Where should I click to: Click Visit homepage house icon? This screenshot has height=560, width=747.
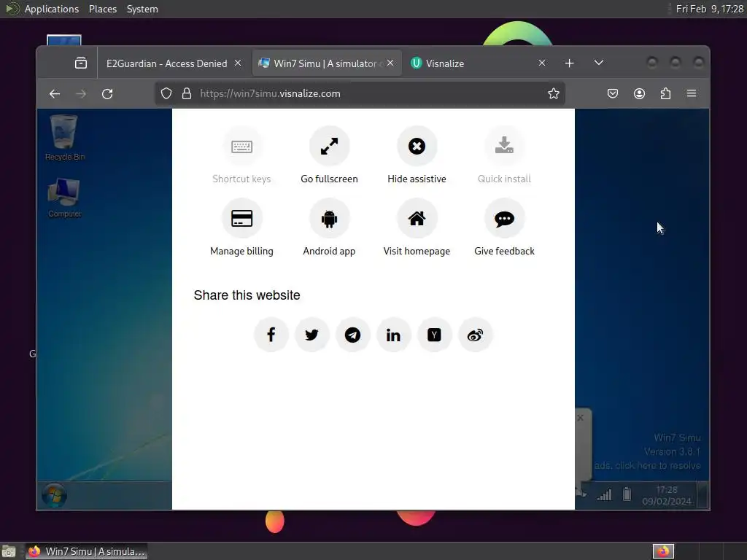click(x=417, y=219)
